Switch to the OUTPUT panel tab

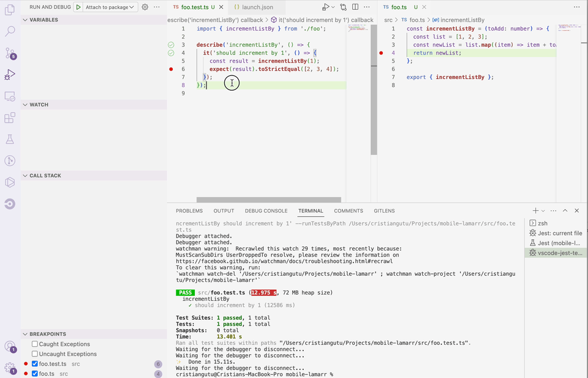[224, 211]
